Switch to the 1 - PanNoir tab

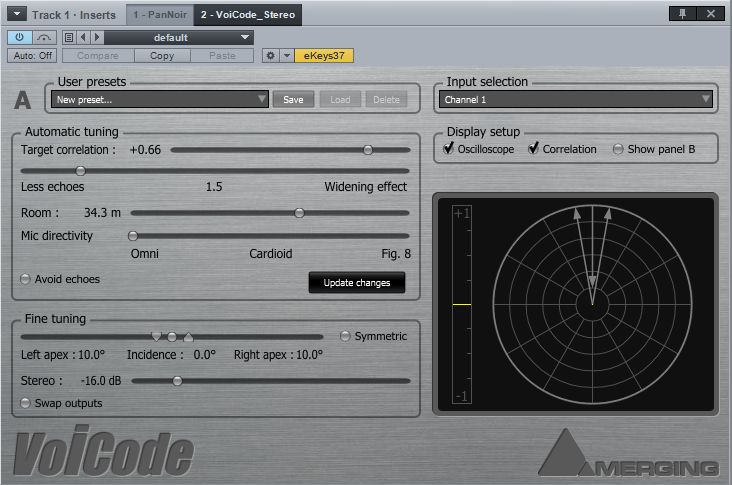click(160, 14)
